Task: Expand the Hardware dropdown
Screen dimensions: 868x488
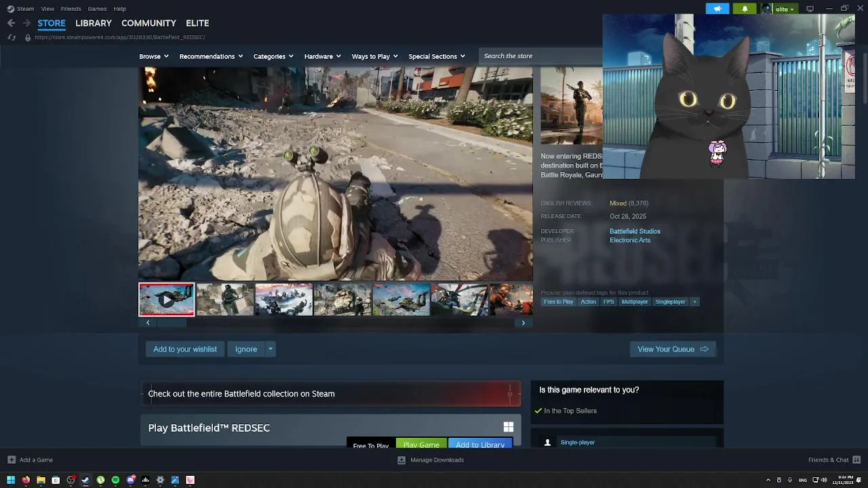Action: [322, 56]
